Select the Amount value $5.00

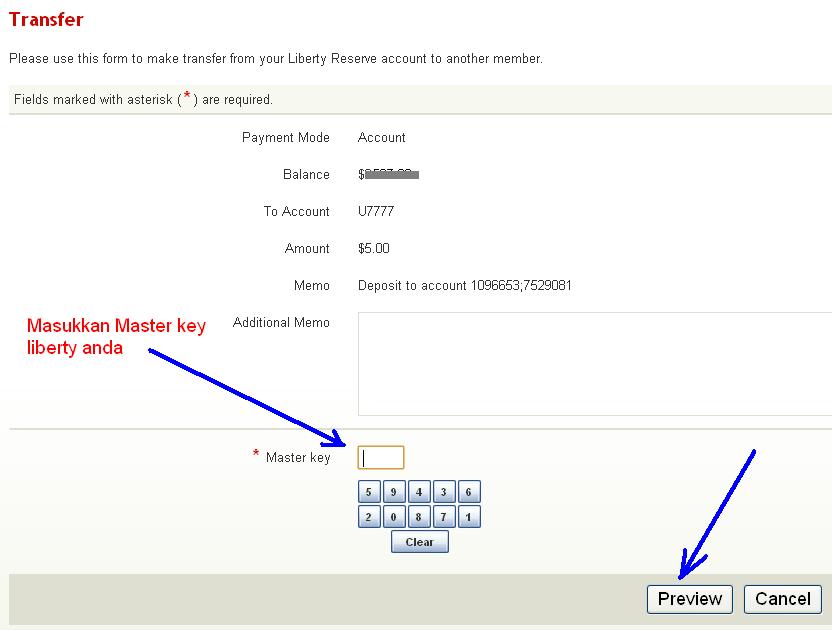pyautogui.click(x=374, y=248)
